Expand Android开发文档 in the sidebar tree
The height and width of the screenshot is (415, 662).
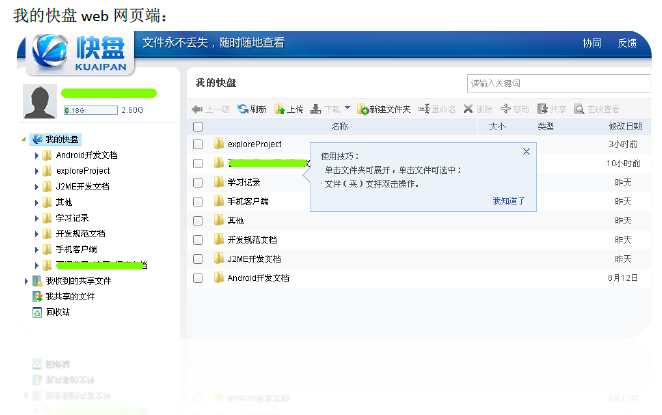37,155
